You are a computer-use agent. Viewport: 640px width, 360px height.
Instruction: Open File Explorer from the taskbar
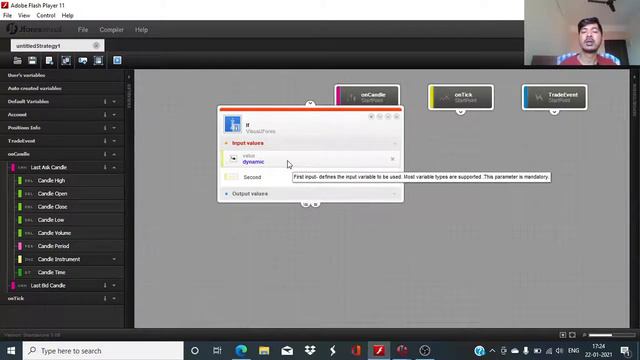click(x=264, y=351)
